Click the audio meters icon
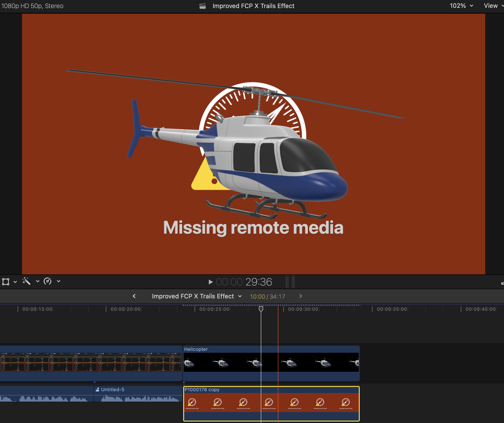This screenshot has width=504, height=423. pyautogui.click(x=290, y=282)
